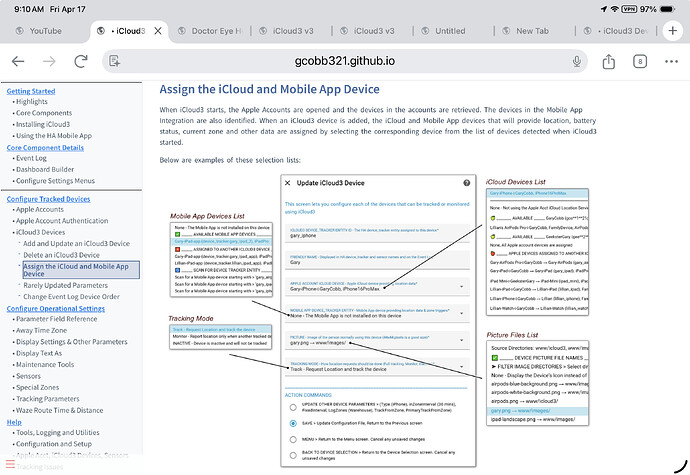Tap the red hamburger menu icon
This screenshot has width=690, height=475.
10,464
